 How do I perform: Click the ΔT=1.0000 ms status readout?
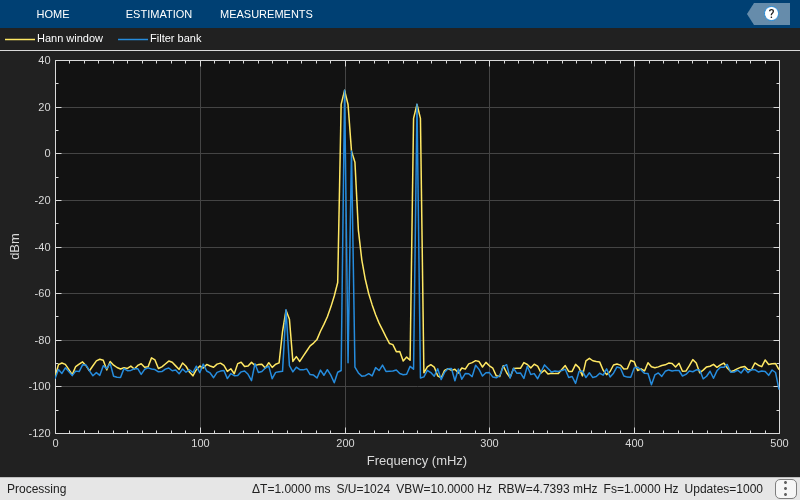pyautogui.click(x=291, y=489)
